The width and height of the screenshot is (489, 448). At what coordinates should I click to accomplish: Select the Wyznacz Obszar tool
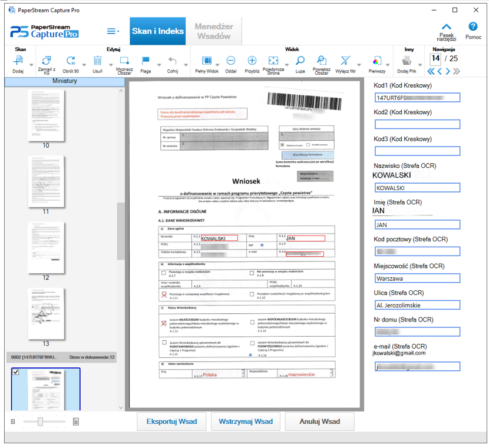tap(124, 61)
